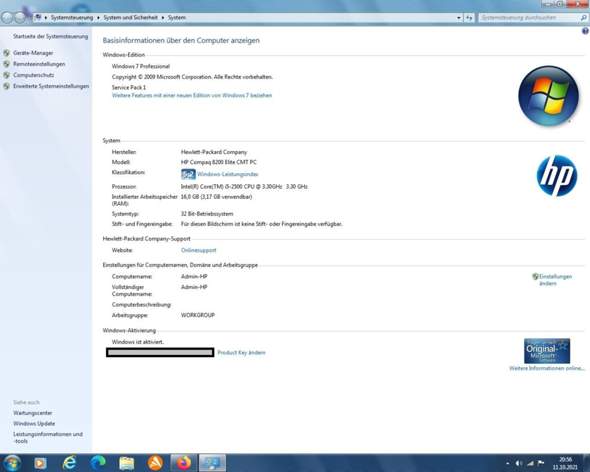Expand arrow after Systemsteuerung breadcrumb

[98, 18]
